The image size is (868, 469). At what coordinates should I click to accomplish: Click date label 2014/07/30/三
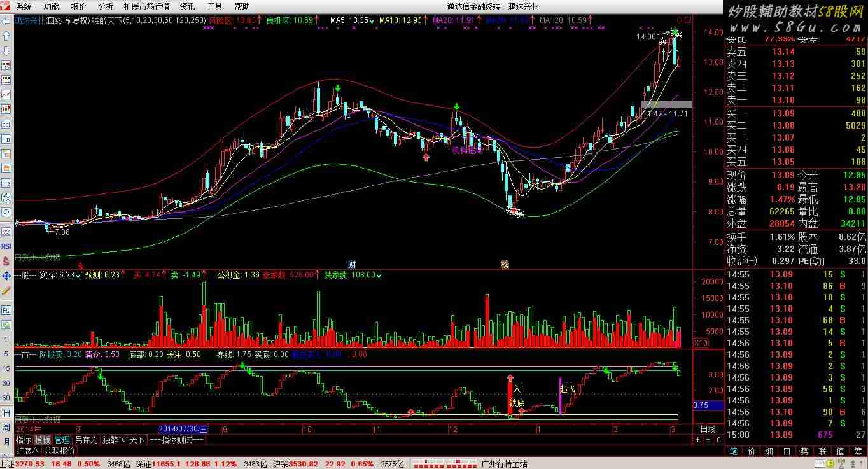(182, 430)
